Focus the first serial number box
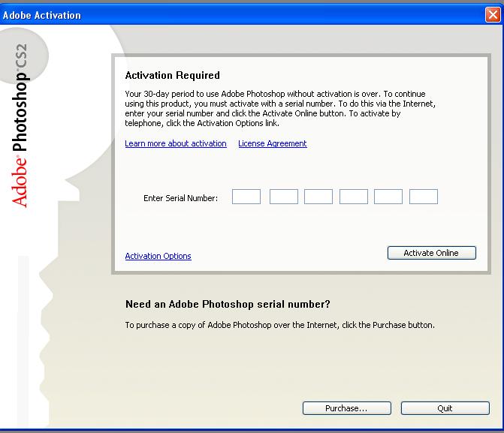Screen dimensions: 504x433 (246, 197)
